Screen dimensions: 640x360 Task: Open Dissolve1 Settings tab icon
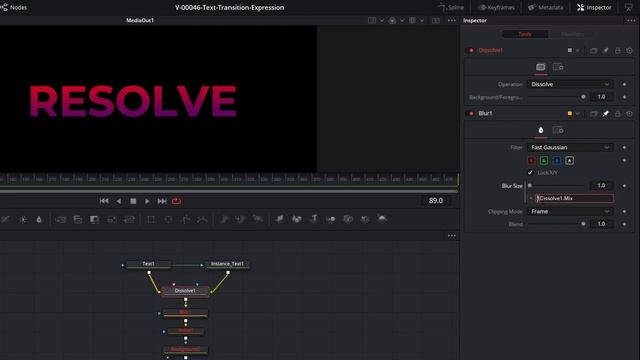coord(558,67)
